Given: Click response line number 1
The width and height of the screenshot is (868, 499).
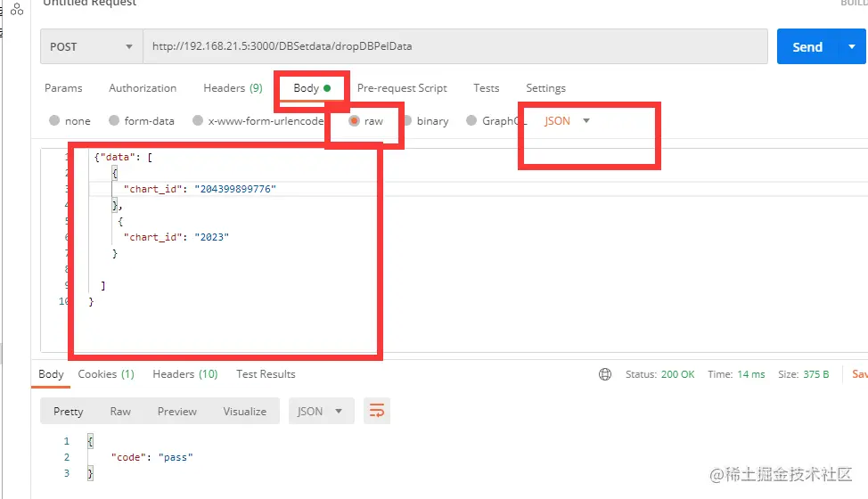Looking at the screenshot, I should (67, 441).
